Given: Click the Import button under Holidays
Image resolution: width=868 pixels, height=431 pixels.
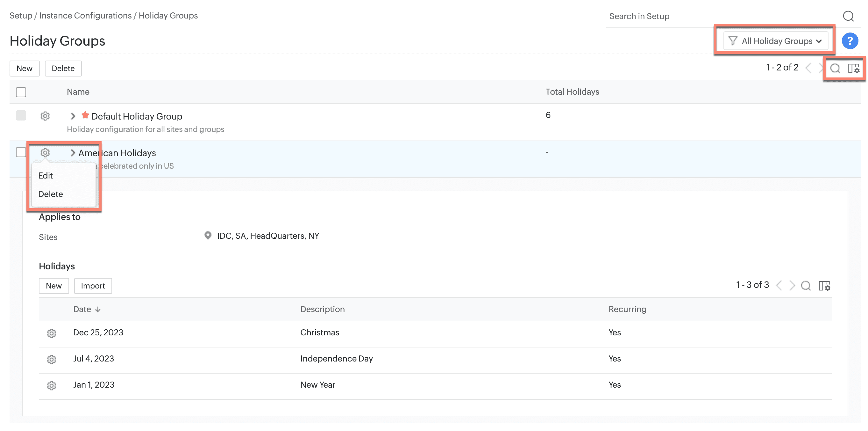Looking at the screenshot, I should coord(93,286).
